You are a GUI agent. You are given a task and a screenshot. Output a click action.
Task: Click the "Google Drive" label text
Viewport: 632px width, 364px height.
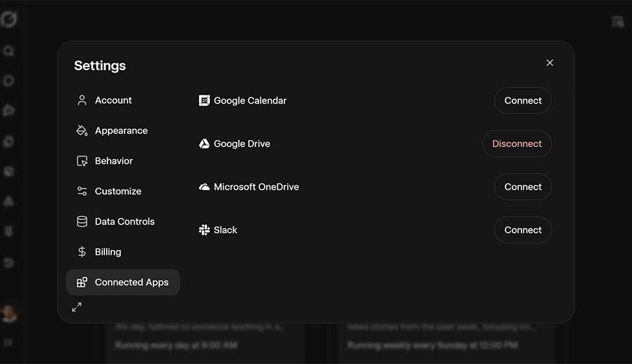coord(242,143)
